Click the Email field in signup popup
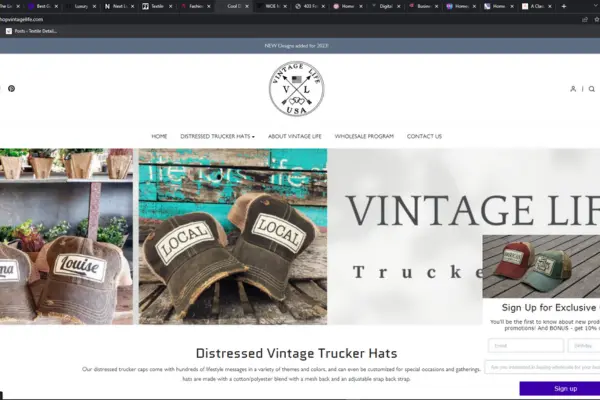The height and width of the screenshot is (400, 600). pyautogui.click(x=526, y=346)
